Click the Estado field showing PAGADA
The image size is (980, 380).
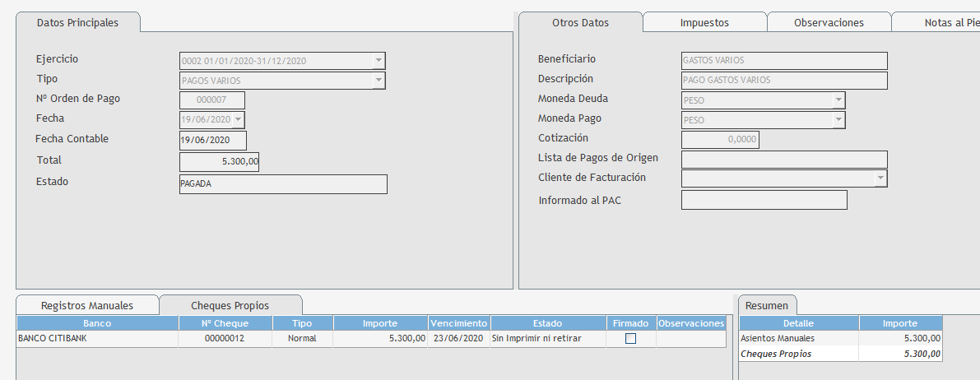pos(282,184)
